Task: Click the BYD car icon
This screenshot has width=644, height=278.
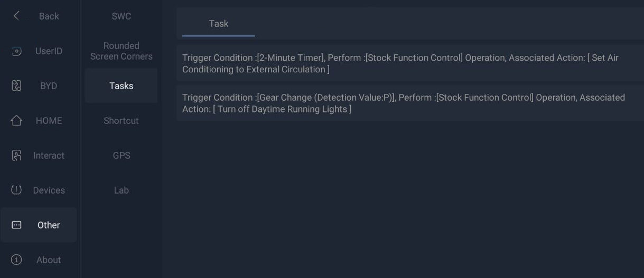Action: click(x=16, y=85)
